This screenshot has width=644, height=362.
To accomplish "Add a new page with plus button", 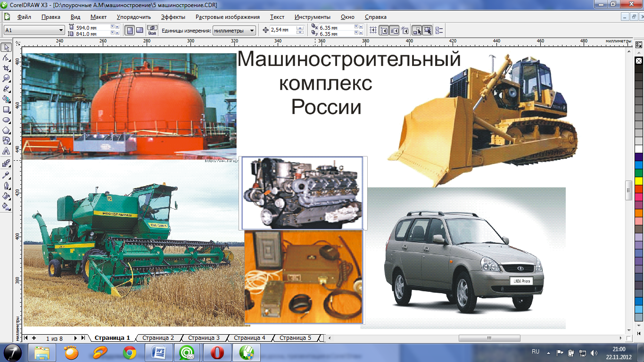I will [x=34, y=338].
